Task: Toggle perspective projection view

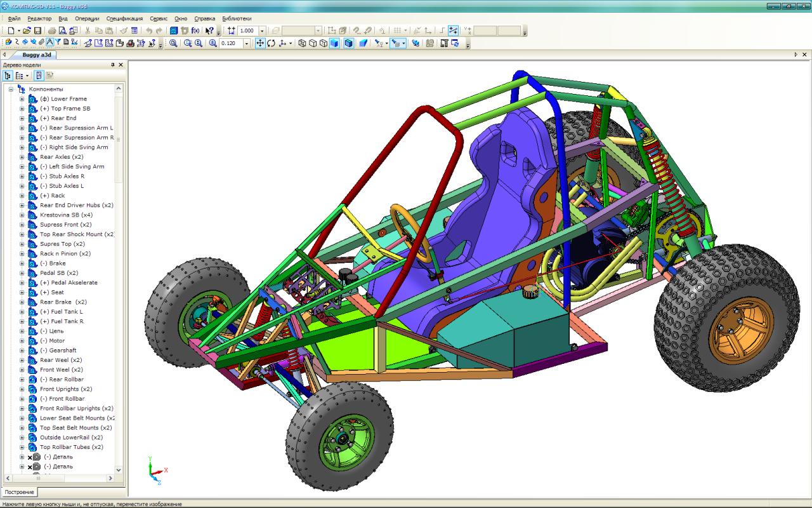Action: coord(363,43)
